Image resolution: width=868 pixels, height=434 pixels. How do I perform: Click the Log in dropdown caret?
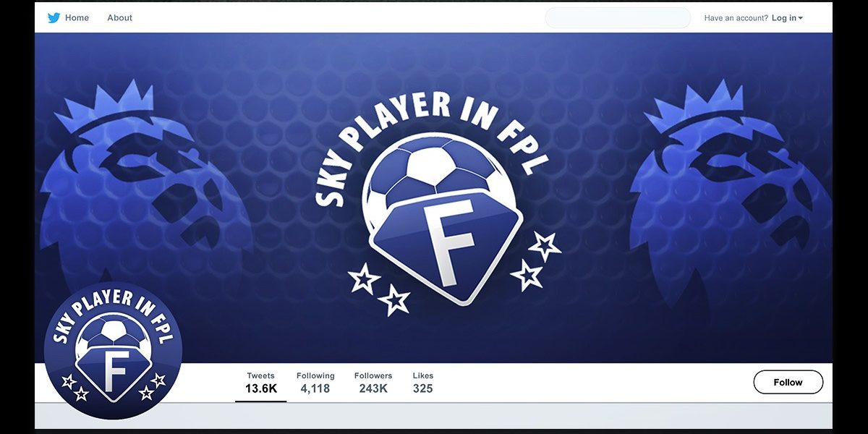click(x=801, y=19)
